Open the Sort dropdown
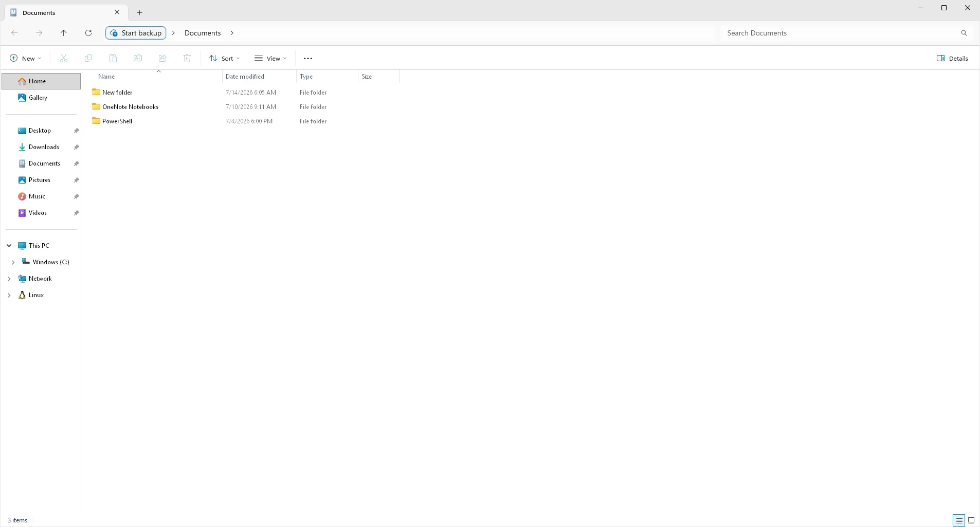 225,59
